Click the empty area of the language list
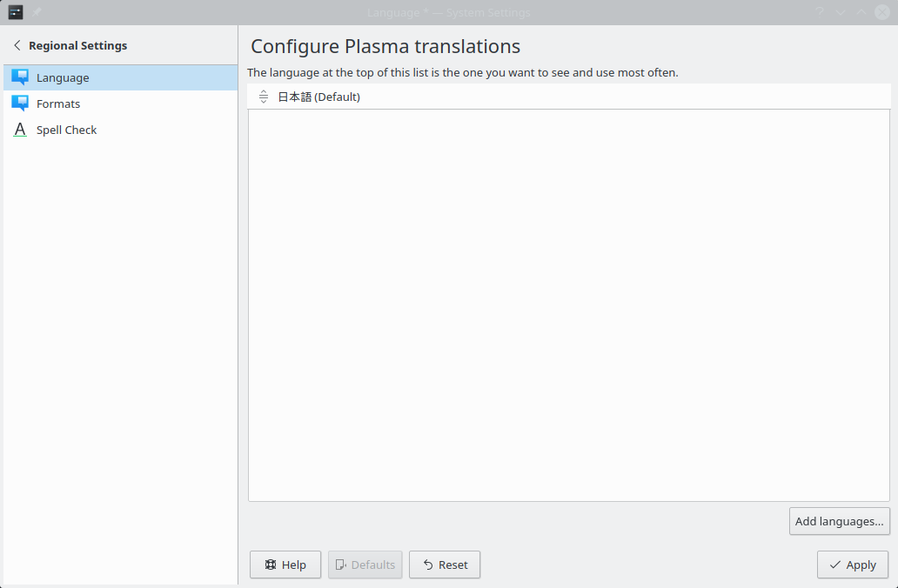The width and height of the screenshot is (898, 588). click(x=569, y=305)
